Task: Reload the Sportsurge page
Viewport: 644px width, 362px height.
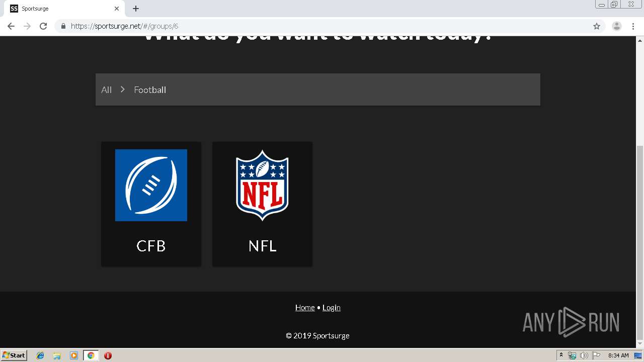Action: click(43, 26)
